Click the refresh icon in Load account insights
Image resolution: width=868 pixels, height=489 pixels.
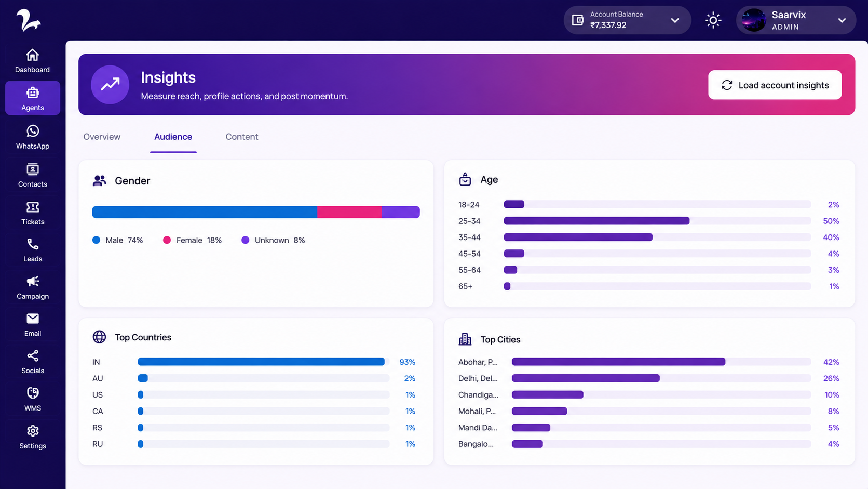[727, 85]
